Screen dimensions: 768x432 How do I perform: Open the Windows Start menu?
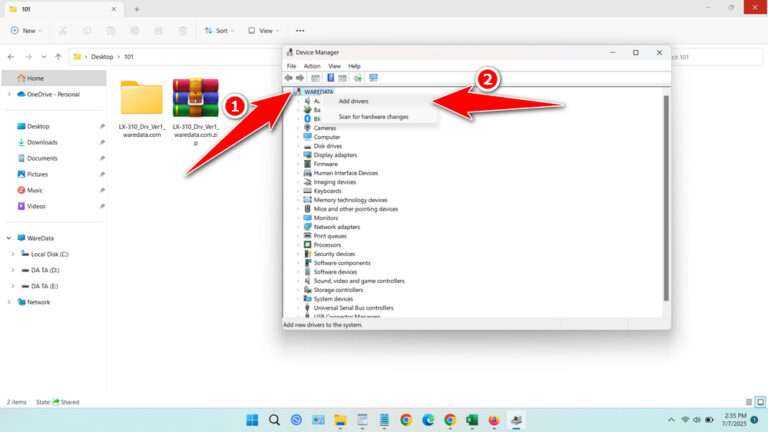[252, 420]
